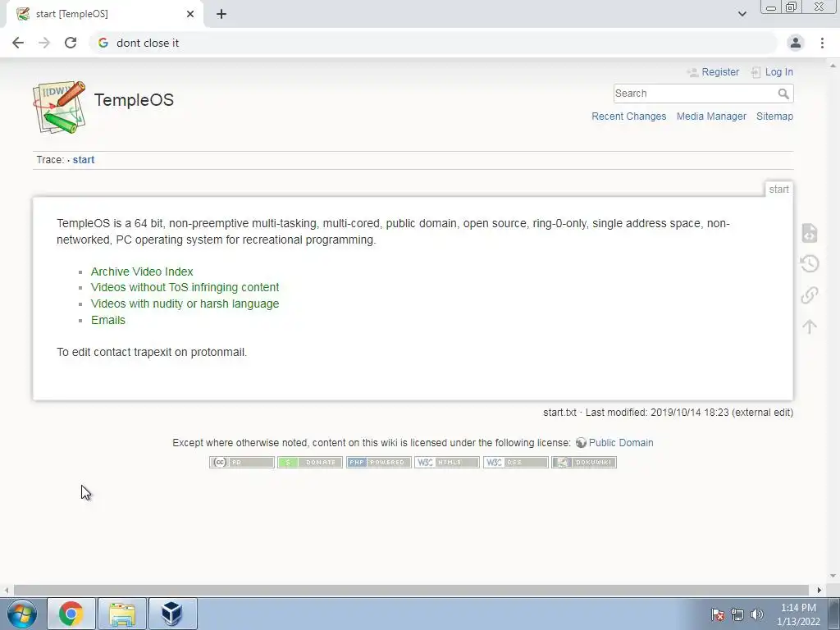Screen dimensions: 840x630
Task: Click the CC PD license badge
Action: (x=242, y=462)
